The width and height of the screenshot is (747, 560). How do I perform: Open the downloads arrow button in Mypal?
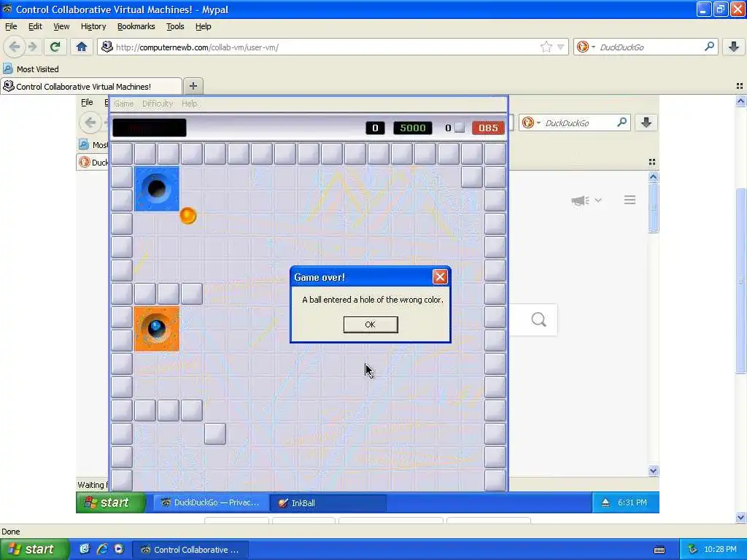pos(734,47)
